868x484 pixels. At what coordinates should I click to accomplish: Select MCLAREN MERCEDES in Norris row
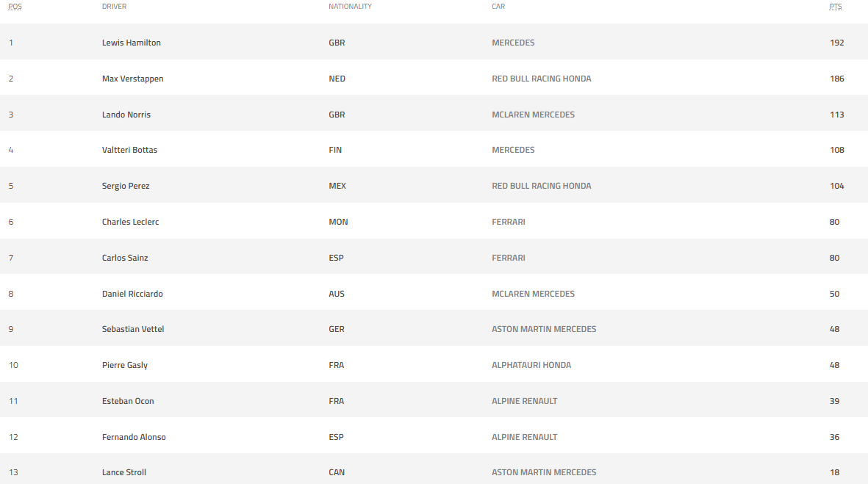click(533, 115)
